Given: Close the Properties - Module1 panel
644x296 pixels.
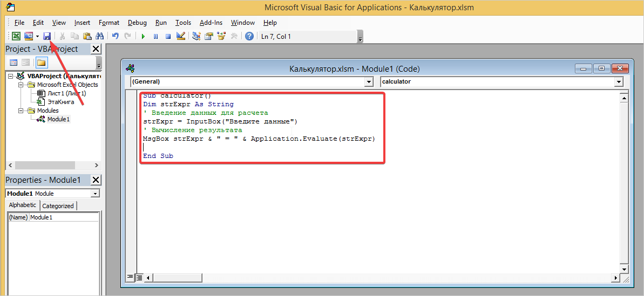Looking at the screenshot, I should [96, 180].
